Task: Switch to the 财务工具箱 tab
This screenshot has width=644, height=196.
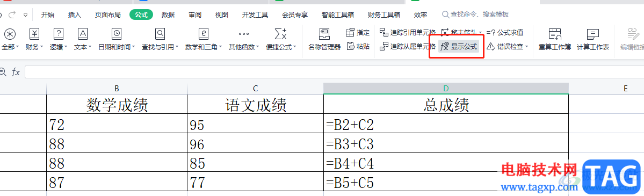Action: tap(384, 15)
